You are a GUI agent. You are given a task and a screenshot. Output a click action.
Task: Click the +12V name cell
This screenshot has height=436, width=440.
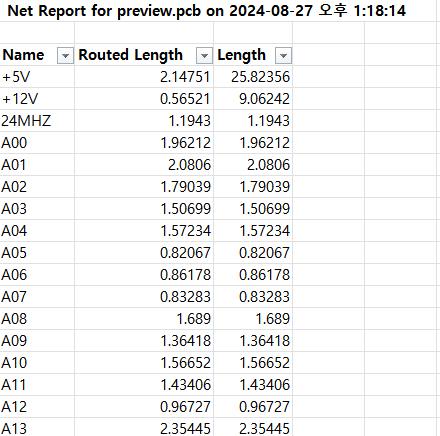tap(37, 99)
